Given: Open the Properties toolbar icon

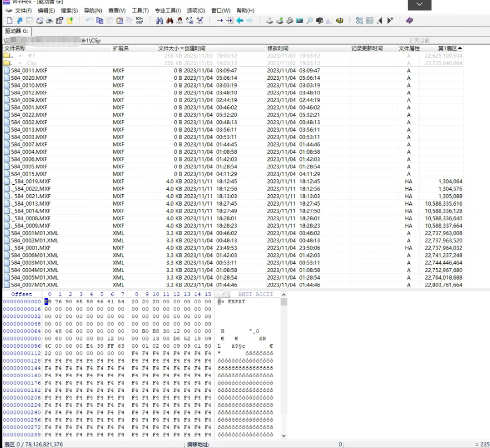Looking at the screenshot, I should [x=59, y=20].
